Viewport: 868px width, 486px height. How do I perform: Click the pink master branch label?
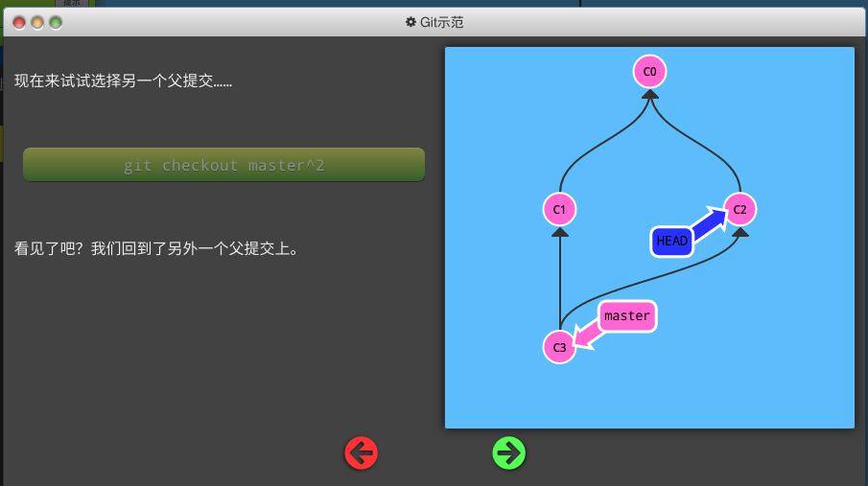[627, 315]
